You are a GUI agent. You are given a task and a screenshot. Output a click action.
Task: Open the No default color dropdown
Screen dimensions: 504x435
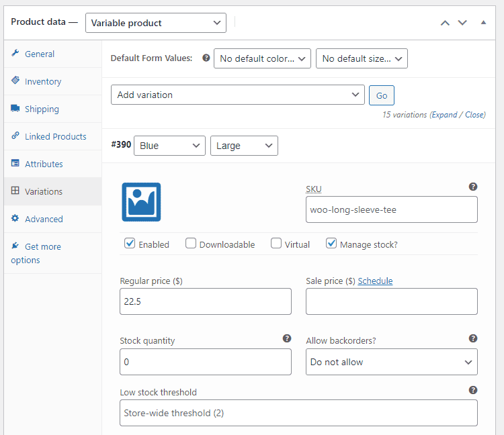[x=262, y=58]
